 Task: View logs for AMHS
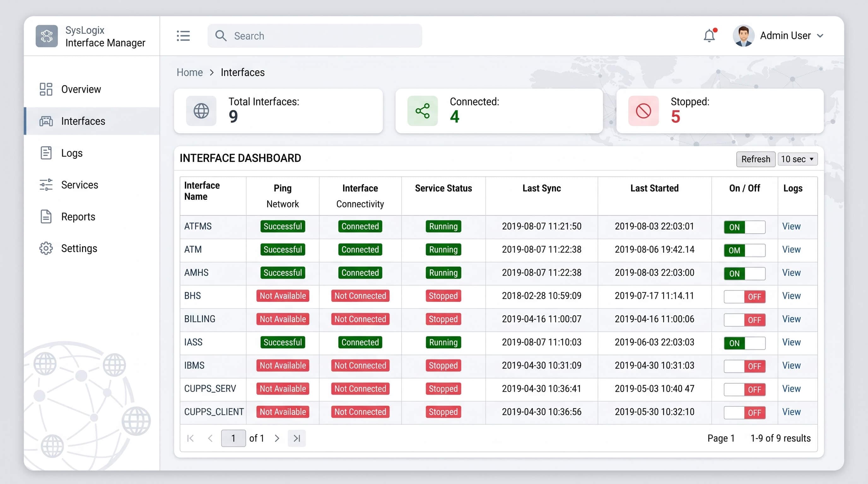tap(791, 273)
